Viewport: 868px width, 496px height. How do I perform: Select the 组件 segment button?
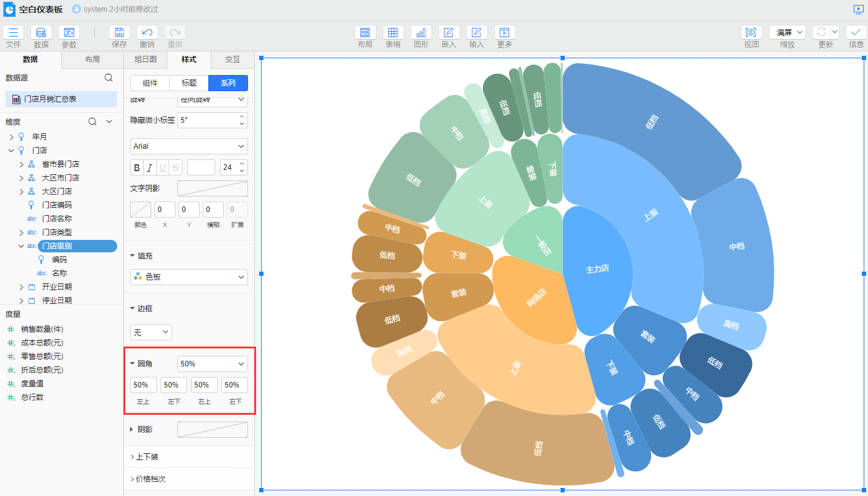[150, 83]
